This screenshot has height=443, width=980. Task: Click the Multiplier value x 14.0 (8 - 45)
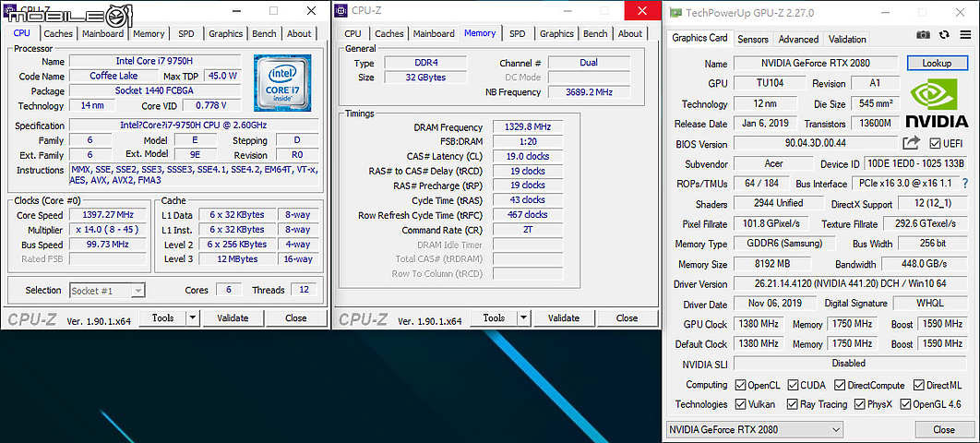click(110, 229)
